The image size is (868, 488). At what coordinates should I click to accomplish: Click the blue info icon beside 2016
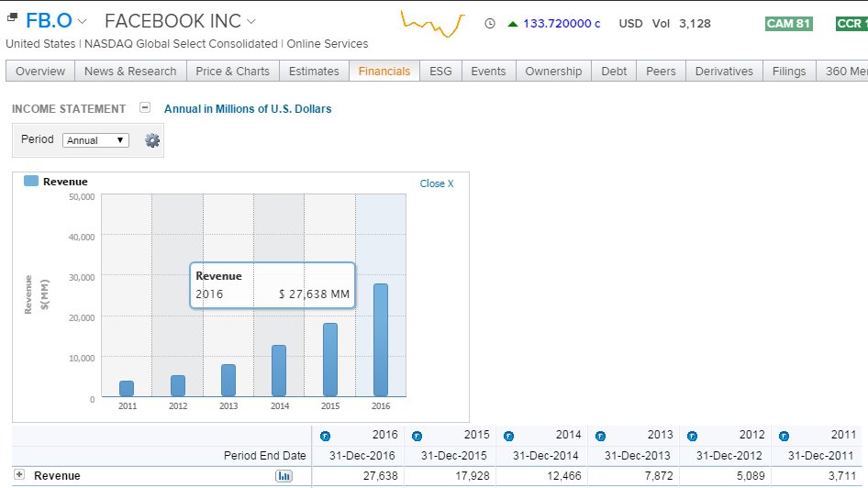(x=326, y=437)
